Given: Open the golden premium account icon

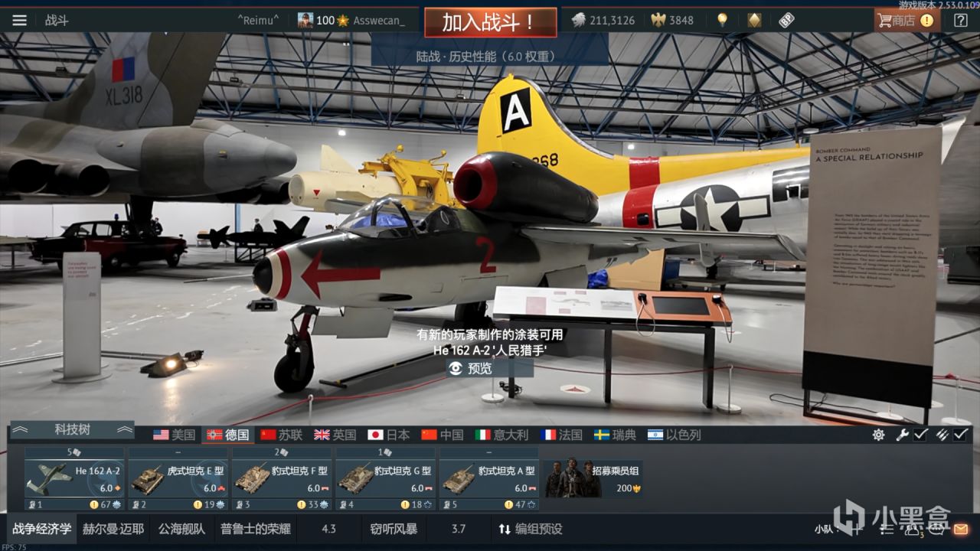Looking at the screenshot, I should tap(754, 21).
